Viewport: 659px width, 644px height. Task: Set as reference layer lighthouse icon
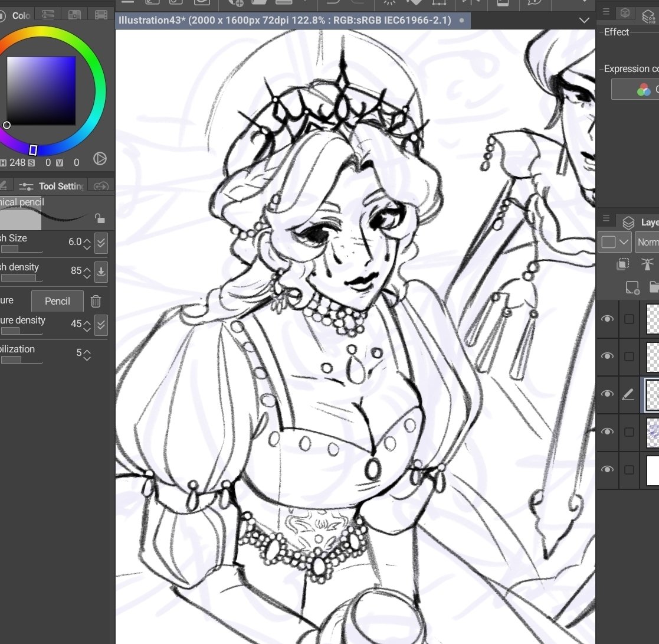click(647, 264)
